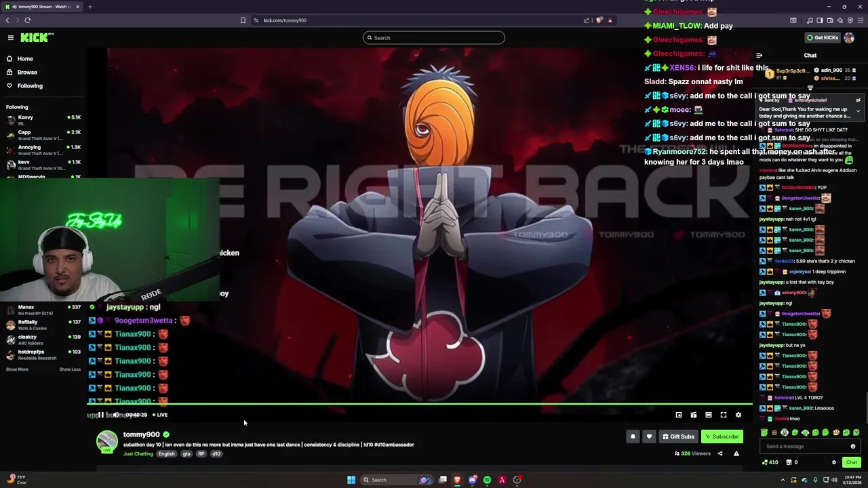
Task: Open hotdropfps recommended channel
Action: (43, 354)
